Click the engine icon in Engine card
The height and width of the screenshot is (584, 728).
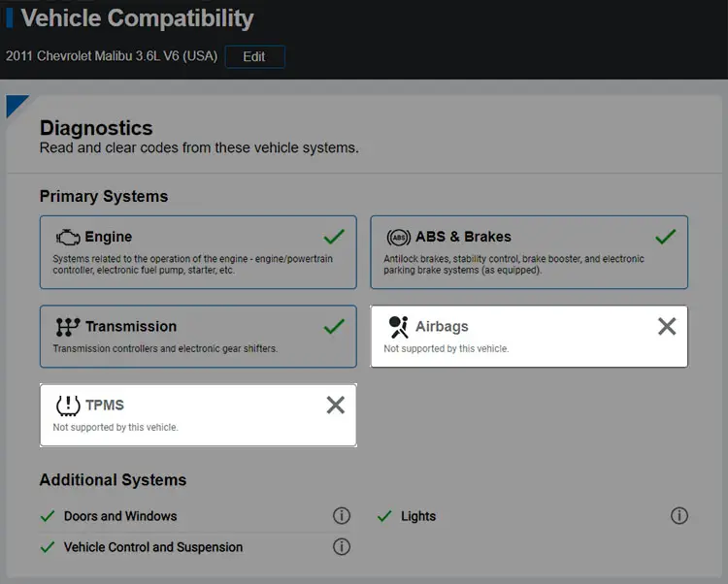pos(68,237)
